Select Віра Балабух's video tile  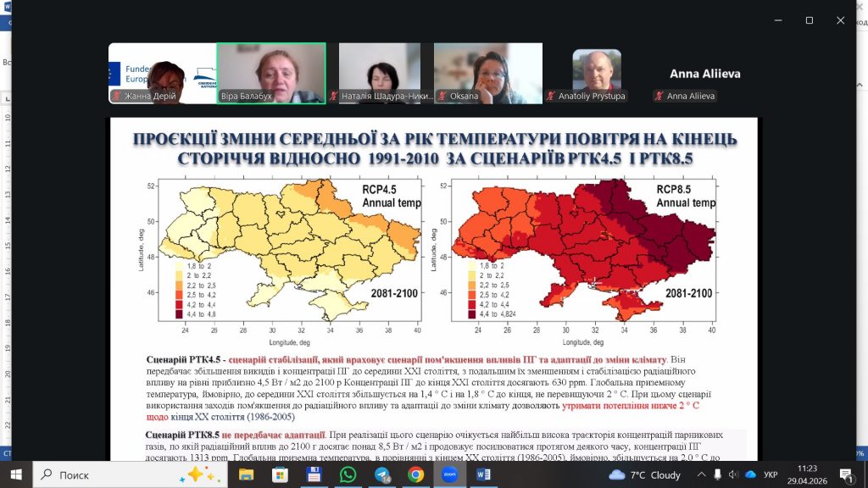point(271,73)
